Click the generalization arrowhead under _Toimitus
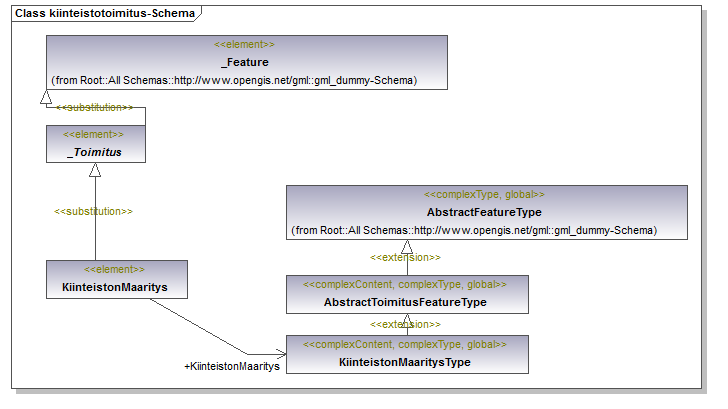 [95, 170]
